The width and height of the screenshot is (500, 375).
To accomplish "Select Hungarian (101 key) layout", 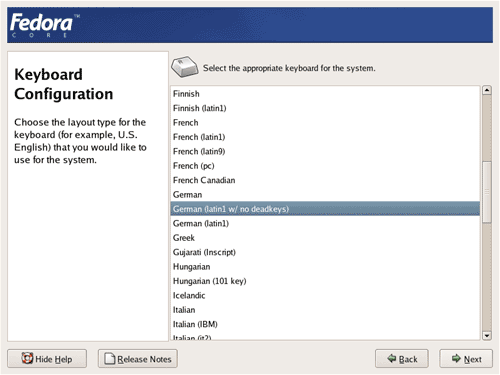I will pos(325,281).
